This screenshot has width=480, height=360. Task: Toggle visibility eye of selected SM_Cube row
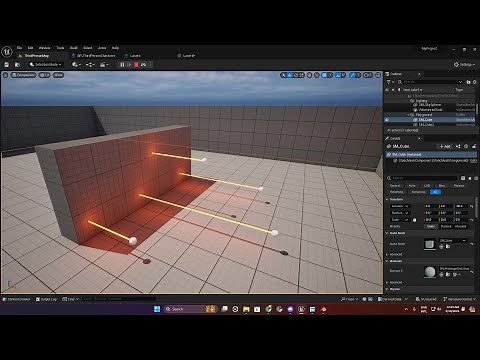(x=387, y=119)
